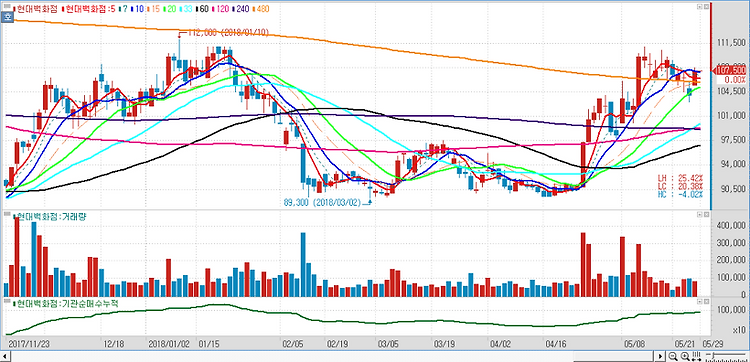The image size is (750, 362).
Task: Select the 240-day moving average legend
Action: tap(241, 9)
